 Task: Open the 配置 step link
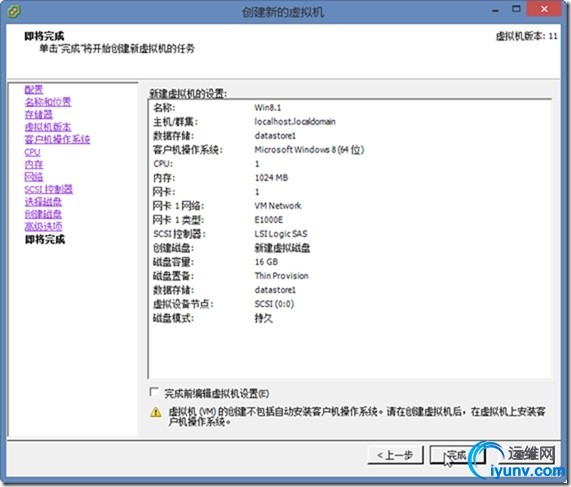34,89
